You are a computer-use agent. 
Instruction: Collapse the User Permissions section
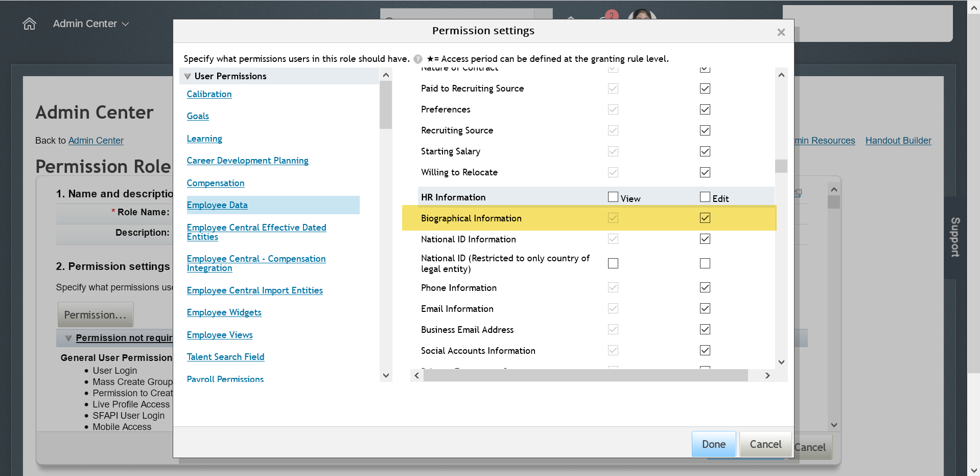[188, 76]
